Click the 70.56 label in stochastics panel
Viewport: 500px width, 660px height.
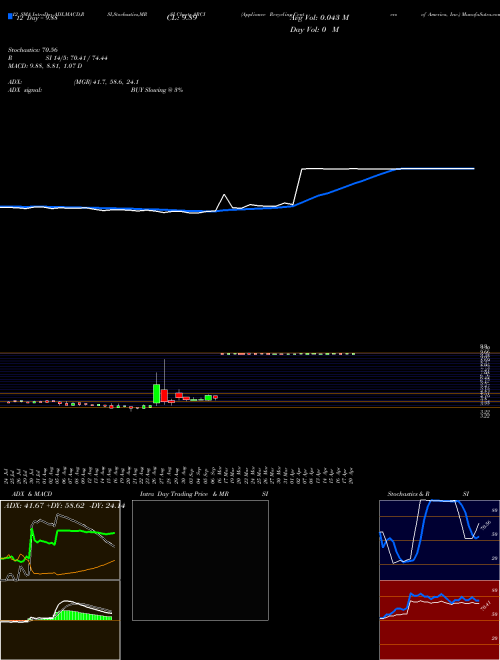(486, 525)
